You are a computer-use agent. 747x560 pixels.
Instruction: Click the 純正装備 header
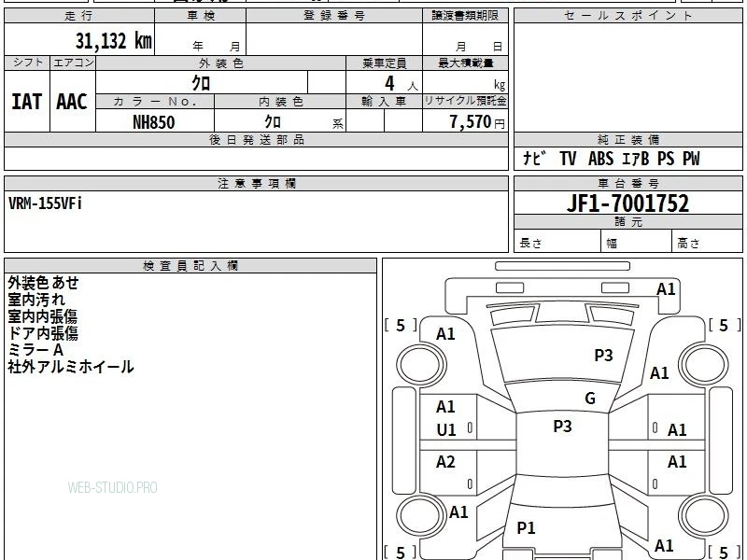coord(627,140)
